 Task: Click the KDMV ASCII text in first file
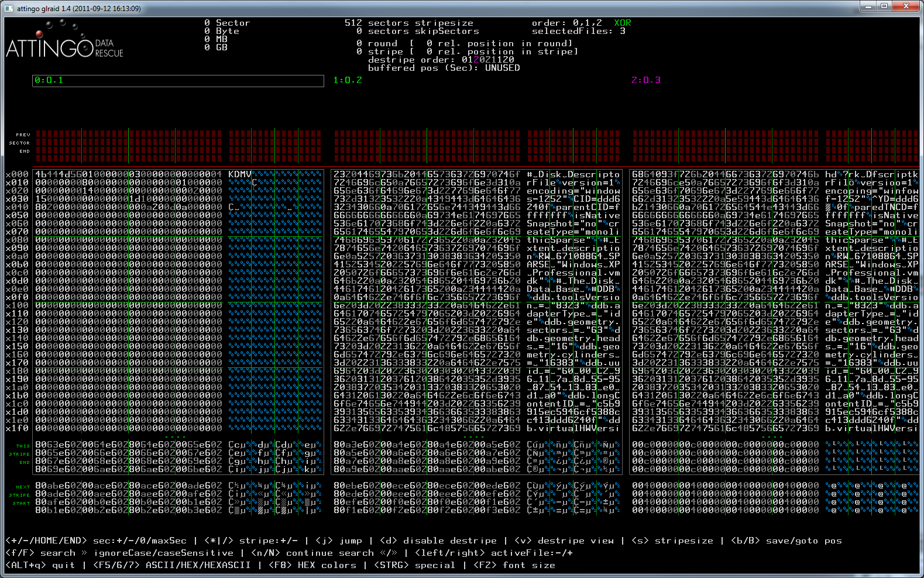(x=240, y=174)
